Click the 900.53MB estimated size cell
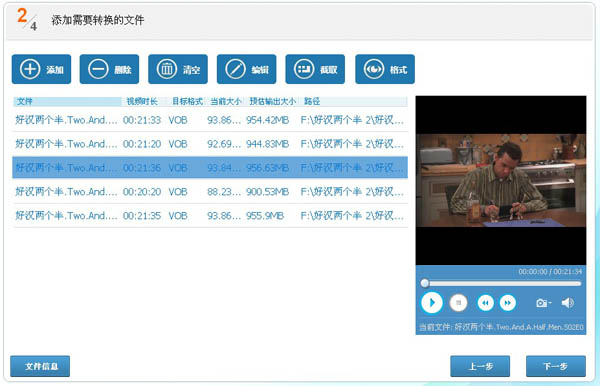Screen dimensions: 600x386 coord(267,192)
